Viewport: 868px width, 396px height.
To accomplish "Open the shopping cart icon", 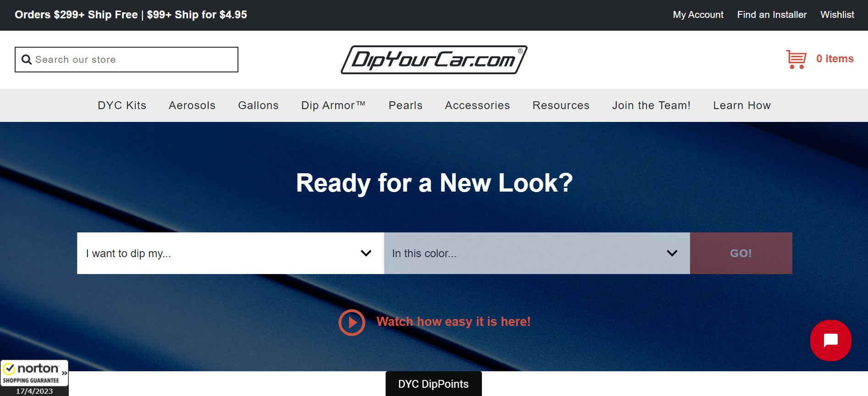I will (x=796, y=59).
